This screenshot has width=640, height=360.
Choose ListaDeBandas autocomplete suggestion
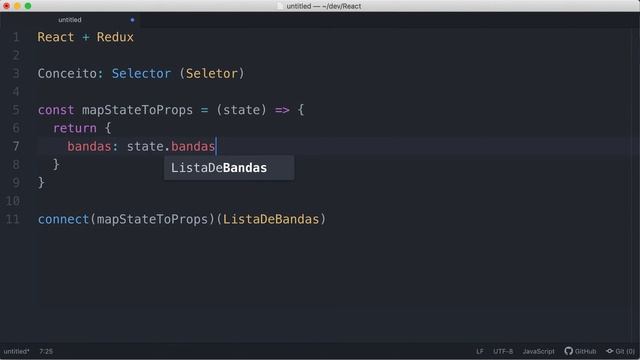229,168
